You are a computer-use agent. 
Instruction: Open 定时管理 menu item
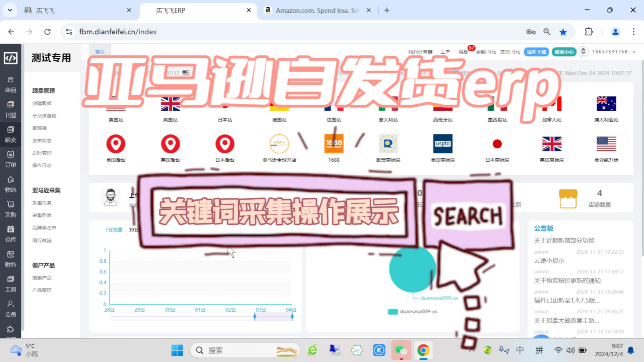pos(42,153)
